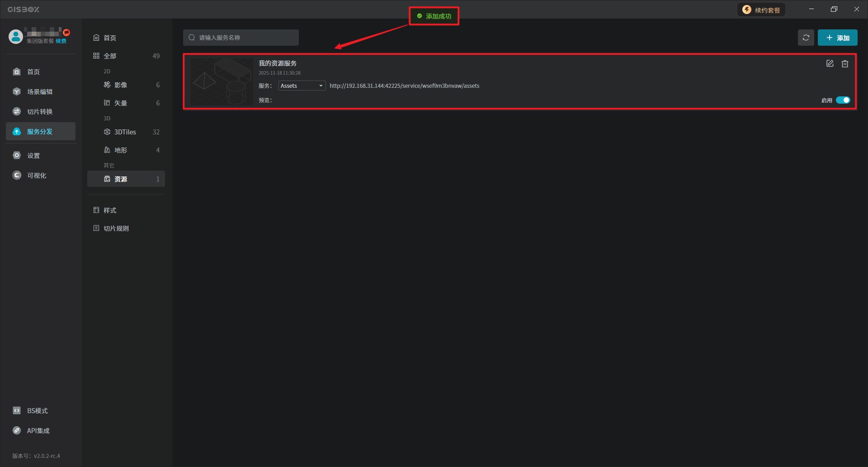
Task: Disable the 启用 toggle switch
Action: coord(843,100)
